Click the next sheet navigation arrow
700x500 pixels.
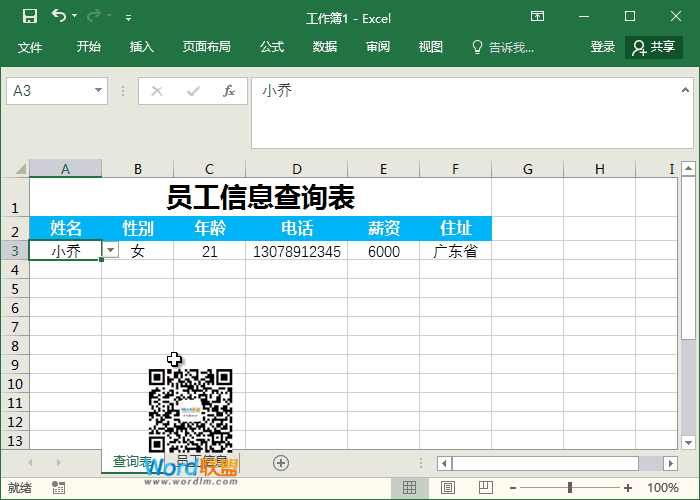(x=58, y=462)
